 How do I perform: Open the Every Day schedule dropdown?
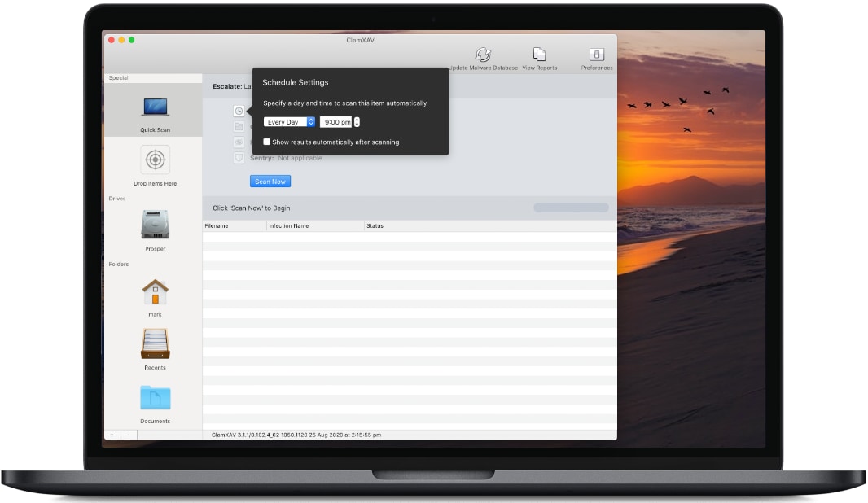tap(289, 122)
